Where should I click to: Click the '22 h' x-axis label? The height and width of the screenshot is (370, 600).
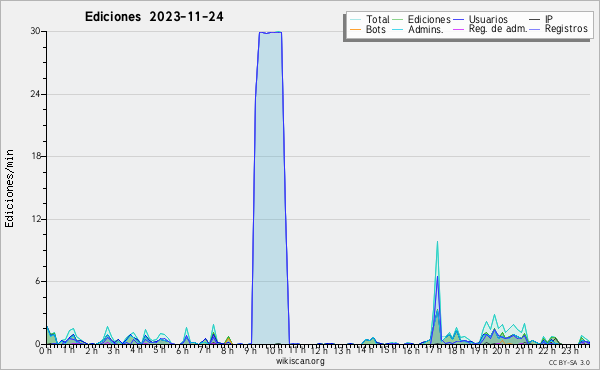pyautogui.click(x=547, y=350)
